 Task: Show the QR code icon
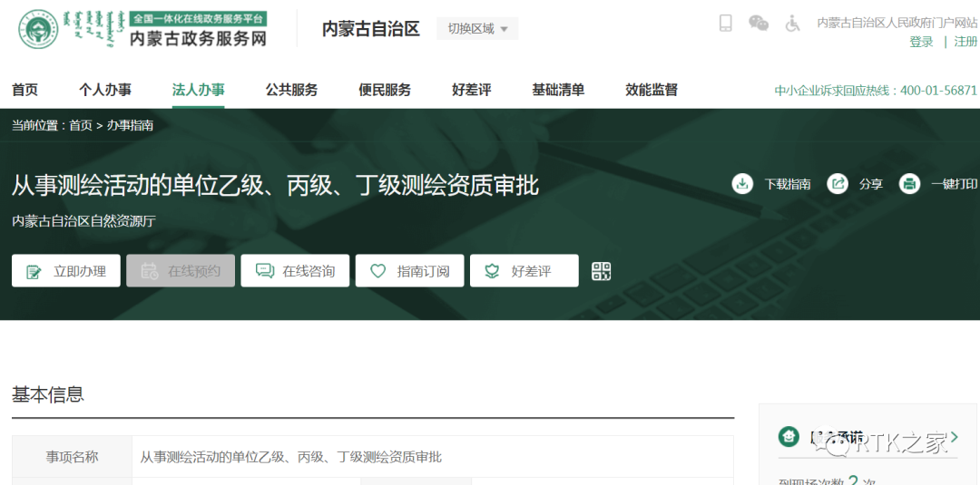[x=601, y=271]
